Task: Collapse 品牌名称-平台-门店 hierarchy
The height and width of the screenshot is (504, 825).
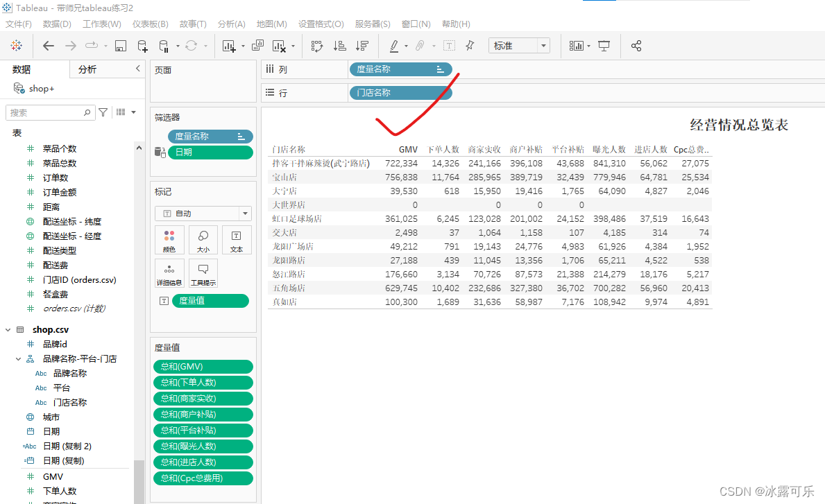Action: point(19,359)
